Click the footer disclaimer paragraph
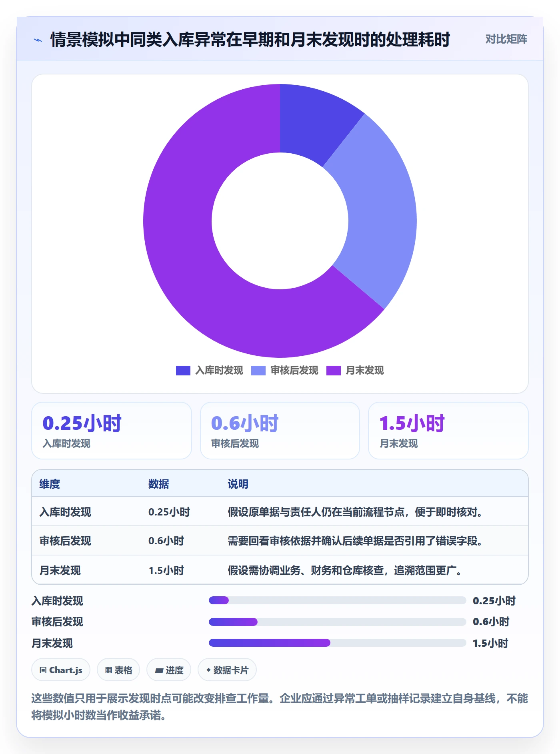The image size is (560, 754). [280, 707]
